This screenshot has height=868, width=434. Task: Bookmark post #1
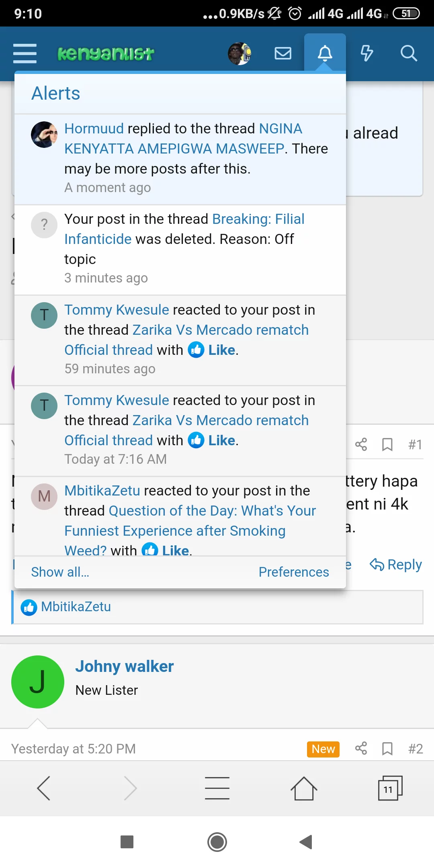click(x=387, y=444)
